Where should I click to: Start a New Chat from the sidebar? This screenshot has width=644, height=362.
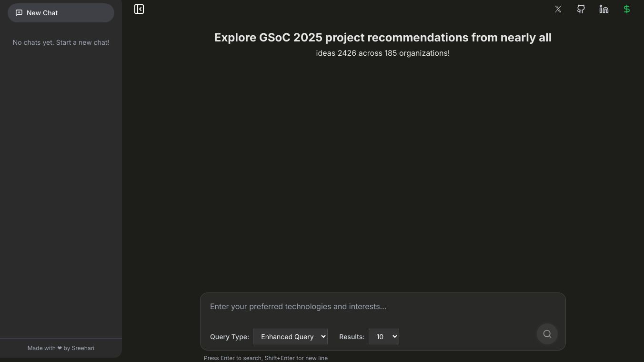click(60, 13)
